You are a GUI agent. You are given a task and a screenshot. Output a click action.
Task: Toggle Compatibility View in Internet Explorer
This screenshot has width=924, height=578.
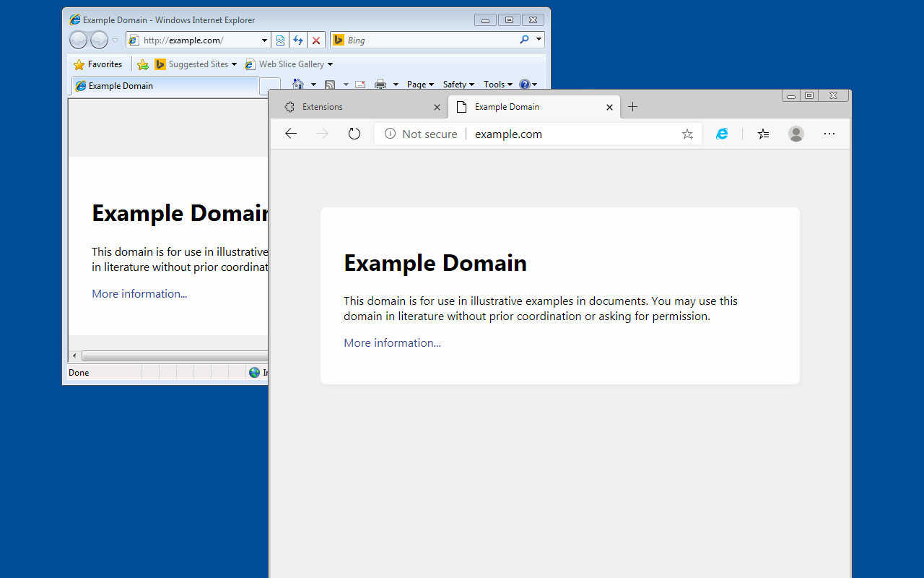[x=280, y=40]
